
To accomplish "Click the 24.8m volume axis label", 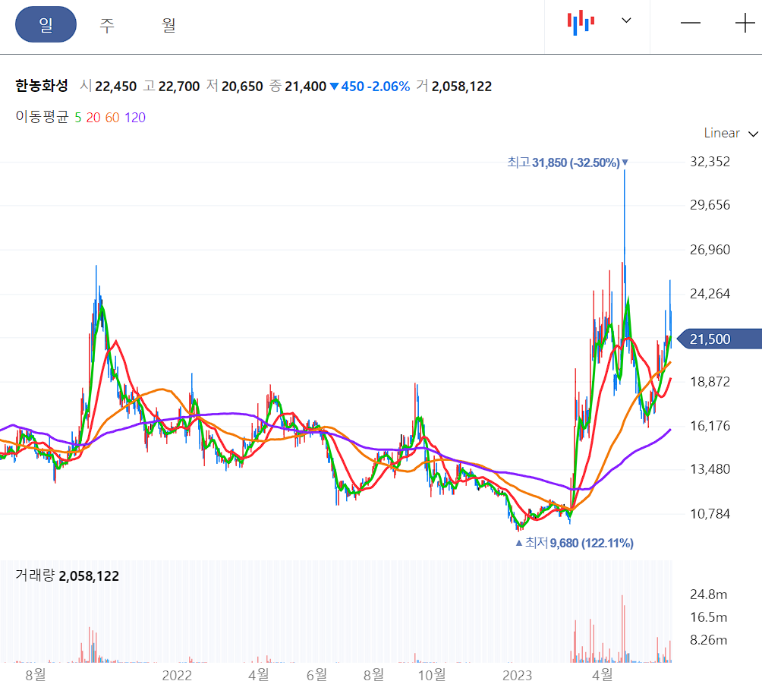I will click(709, 594).
